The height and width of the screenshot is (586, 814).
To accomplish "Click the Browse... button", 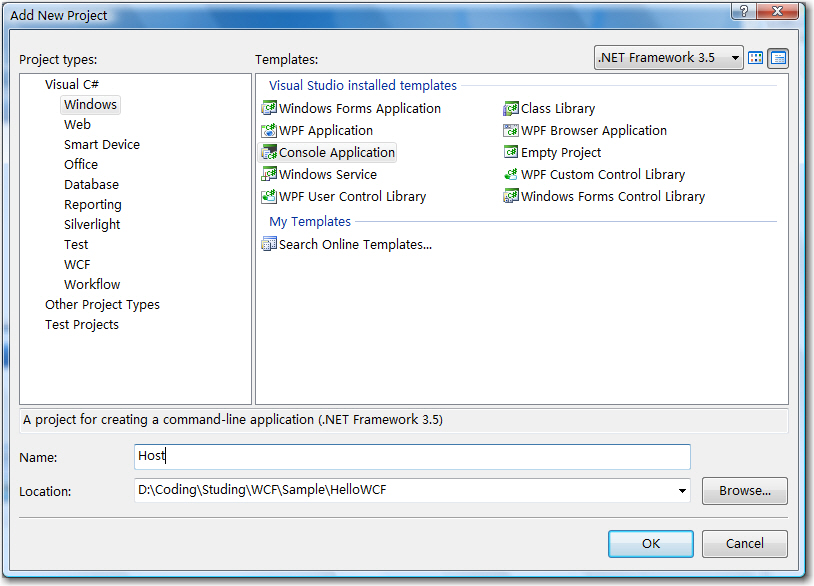I will coord(744,490).
